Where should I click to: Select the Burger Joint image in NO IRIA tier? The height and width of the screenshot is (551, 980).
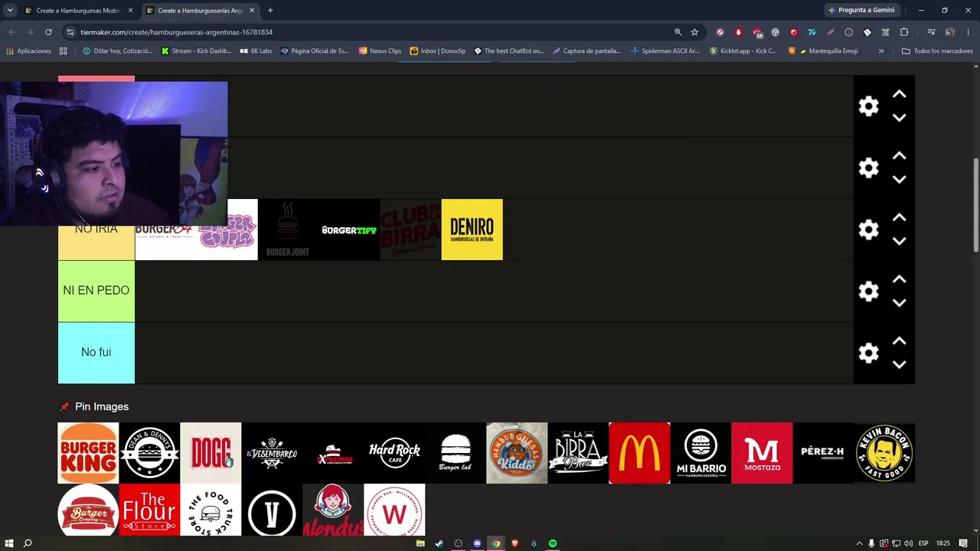click(288, 230)
